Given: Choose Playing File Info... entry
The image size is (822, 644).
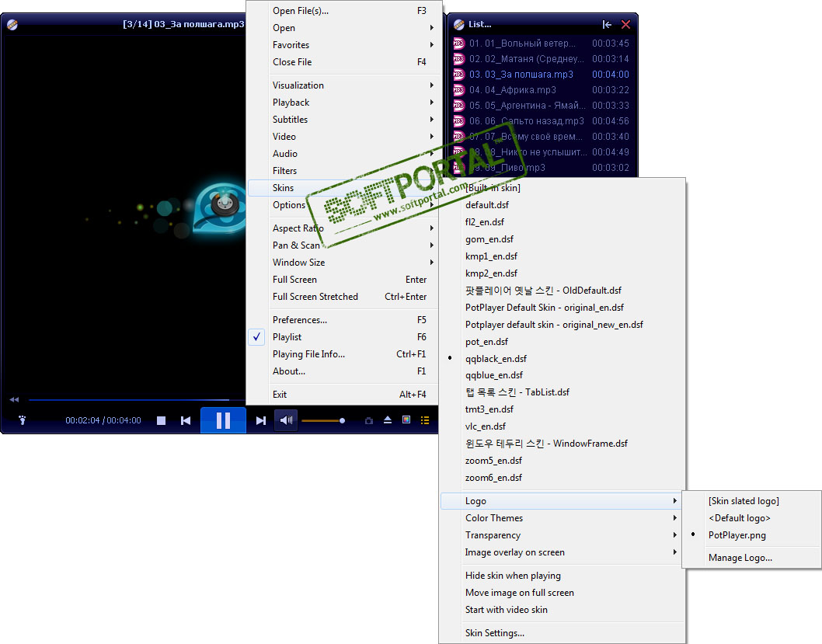Looking at the screenshot, I should coord(343,354).
